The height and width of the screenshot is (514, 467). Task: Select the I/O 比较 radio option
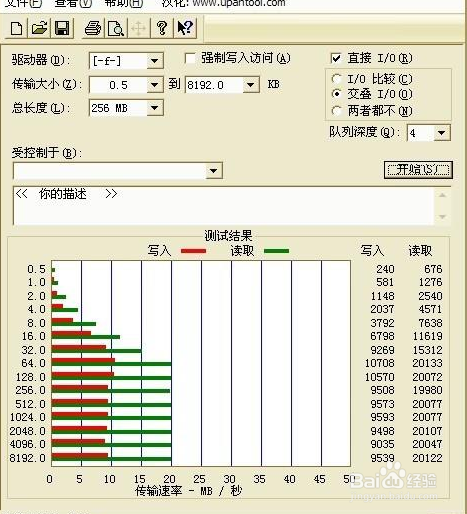336,79
